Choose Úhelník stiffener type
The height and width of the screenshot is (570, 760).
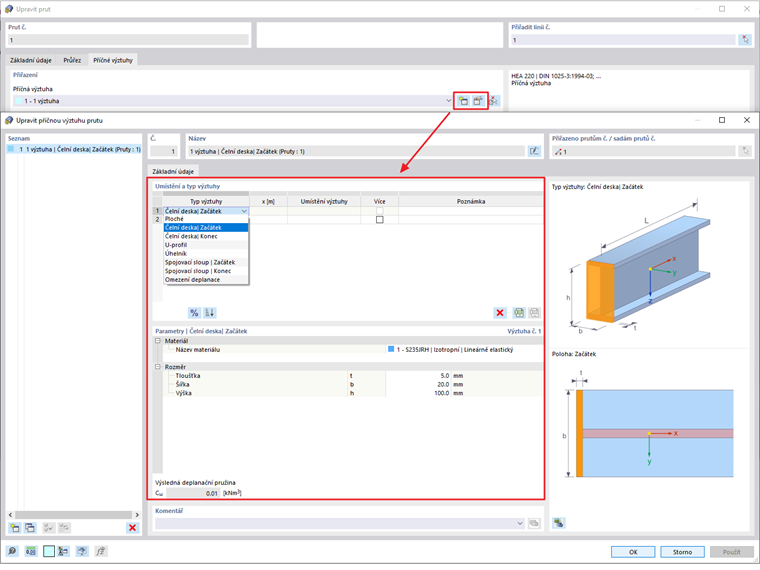206,253
